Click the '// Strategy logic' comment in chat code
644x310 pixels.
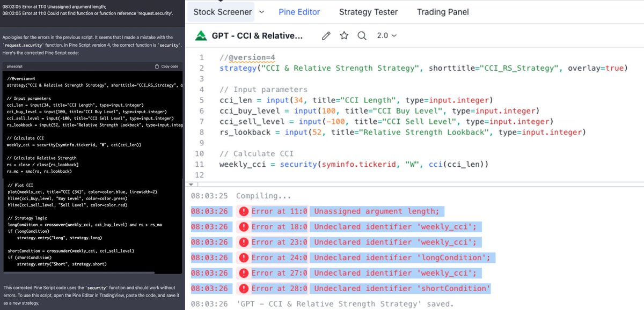point(27,218)
